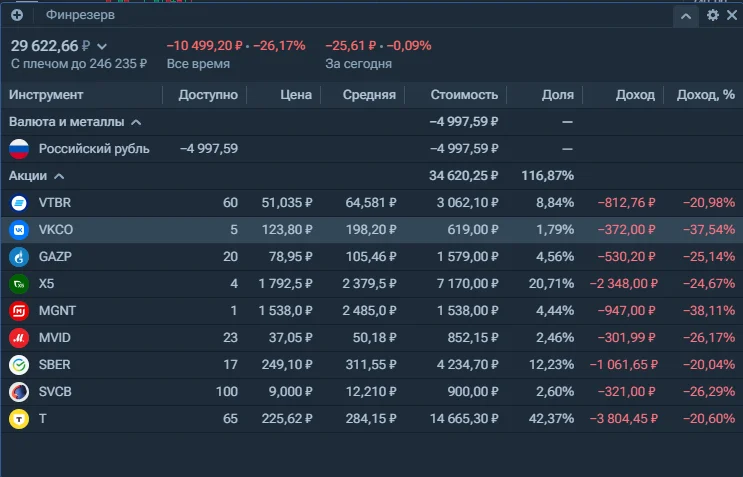Click the Russian ruble flag icon
Image resolution: width=743 pixels, height=477 pixels.
pyautogui.click(x=19, y=149)
